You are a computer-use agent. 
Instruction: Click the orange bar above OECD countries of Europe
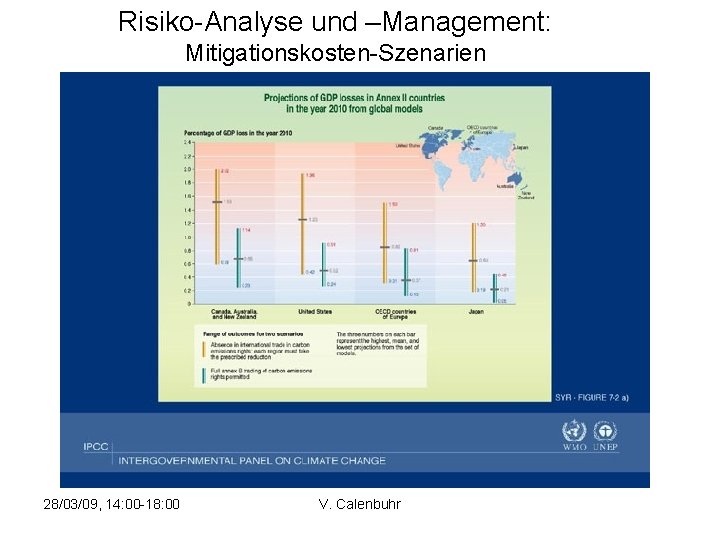click(x=385, y=242)
